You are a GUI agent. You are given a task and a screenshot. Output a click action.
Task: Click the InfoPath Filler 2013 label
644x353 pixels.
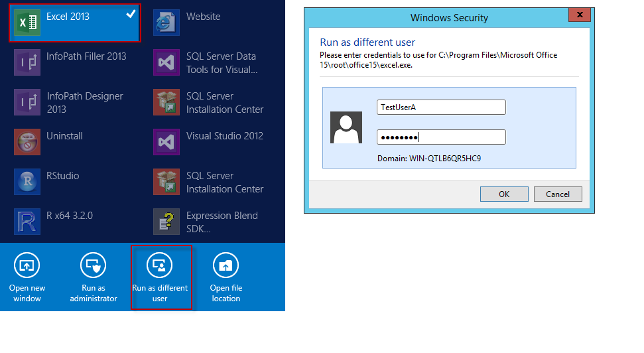[x=86, y=56]
